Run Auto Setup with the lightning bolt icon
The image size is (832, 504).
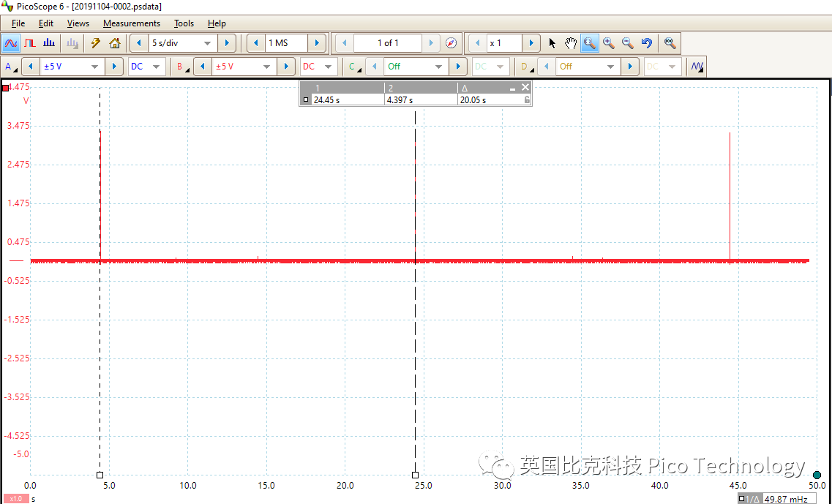[x=95, y=43]
